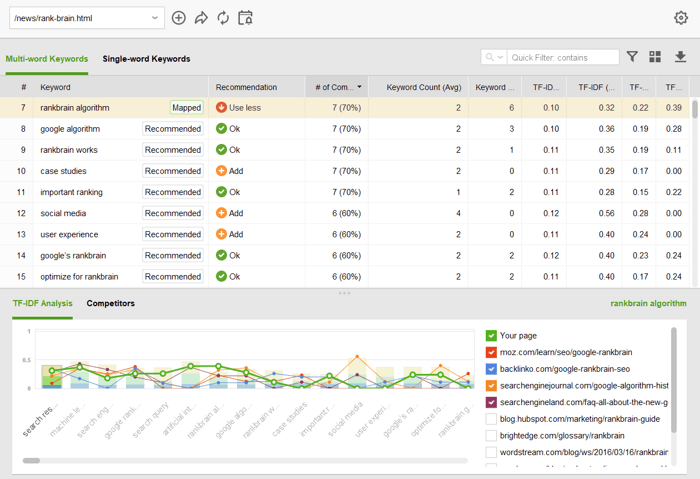This screenshot has height=479, width=700.
Task: Open the quick filter search dropdown
Action: [494, 58]
